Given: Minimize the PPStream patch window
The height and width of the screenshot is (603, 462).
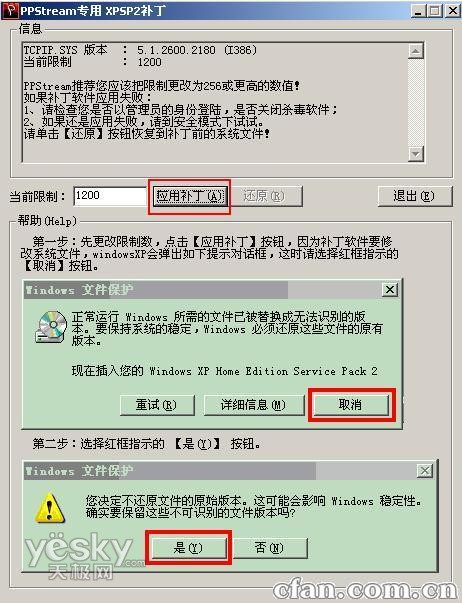Looking at the screenshot, I should (419, 10).
